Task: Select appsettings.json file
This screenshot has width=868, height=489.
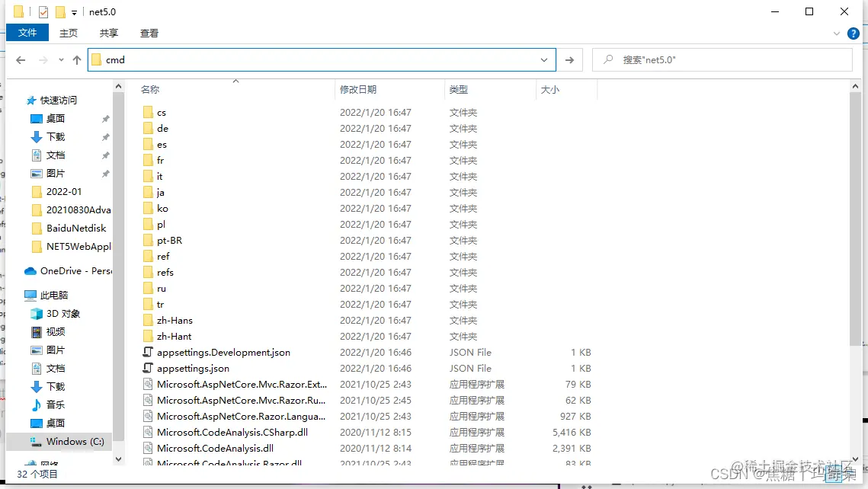Action: click(193, 369)
